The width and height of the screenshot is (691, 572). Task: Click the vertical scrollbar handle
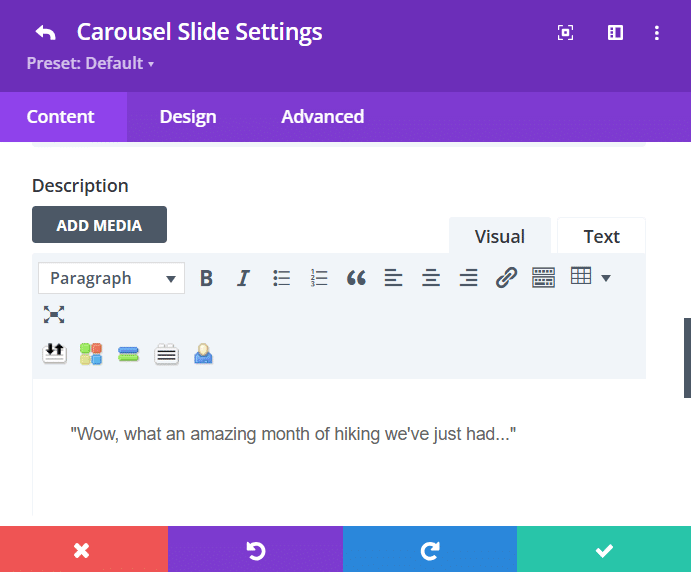(x=687, y=358)
